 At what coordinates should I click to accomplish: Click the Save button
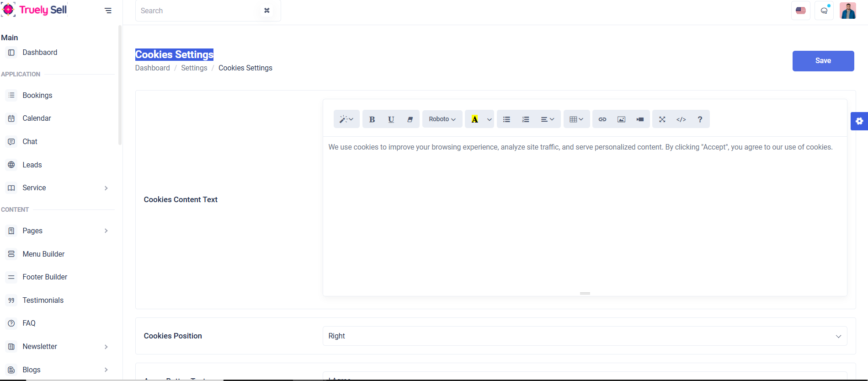pos(823,61)
